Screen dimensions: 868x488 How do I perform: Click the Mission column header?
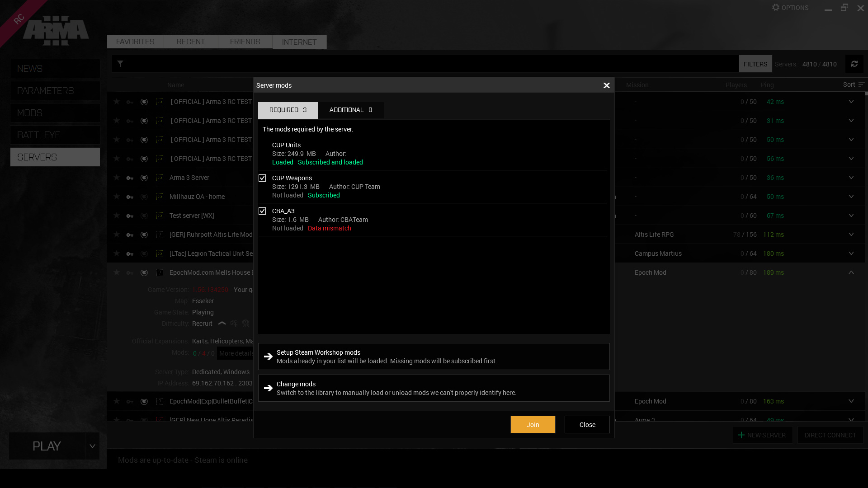pyautogui.click(x=637, y=85)
